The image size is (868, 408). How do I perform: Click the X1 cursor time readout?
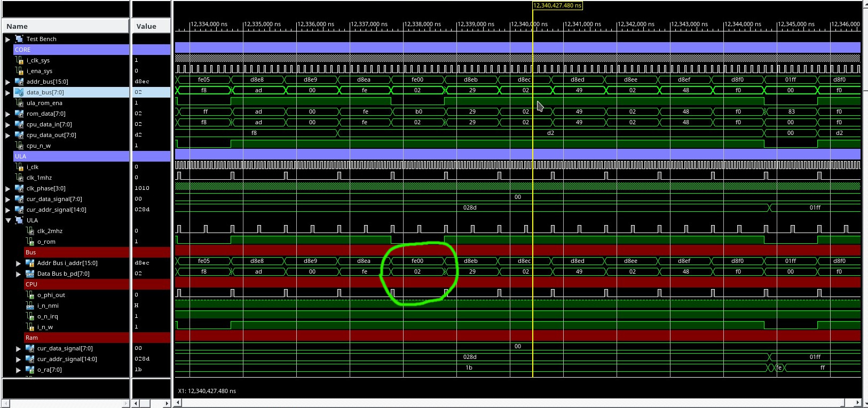(x=207, y=391)
